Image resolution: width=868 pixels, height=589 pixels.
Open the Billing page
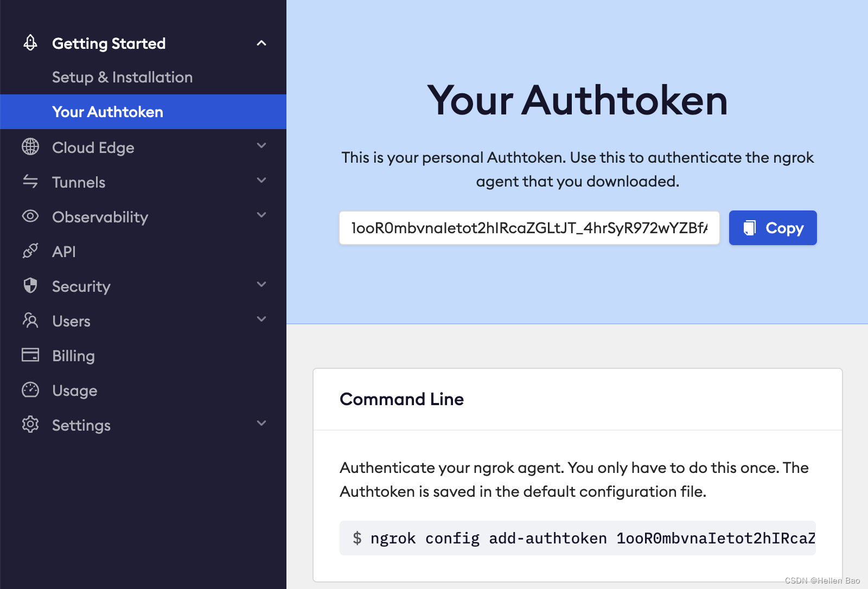click(73, 356)
